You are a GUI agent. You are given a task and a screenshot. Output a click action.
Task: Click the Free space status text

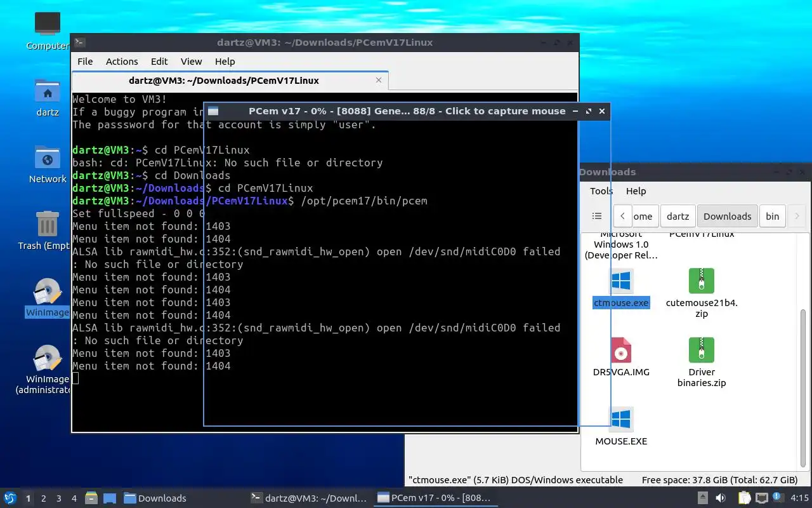(719, 480)
